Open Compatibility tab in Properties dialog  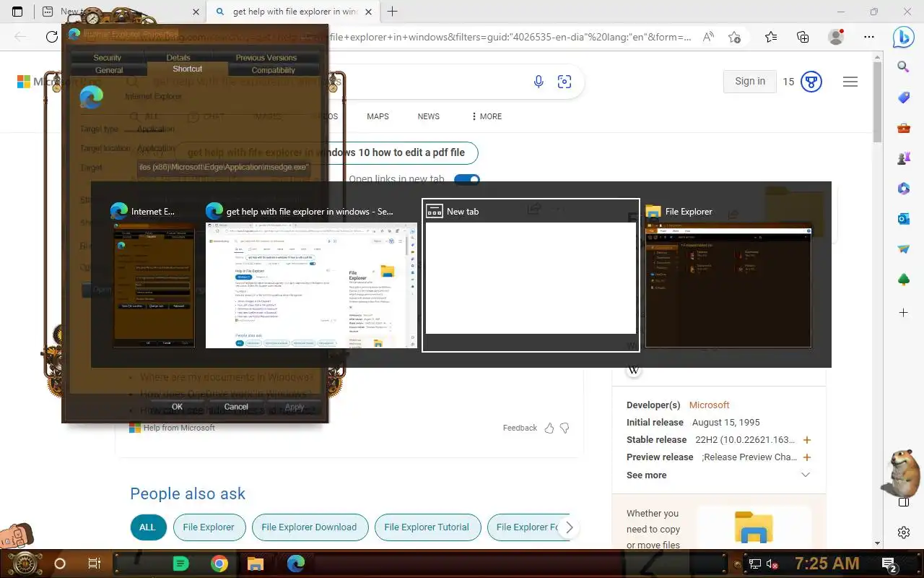(x=273, y=70)
